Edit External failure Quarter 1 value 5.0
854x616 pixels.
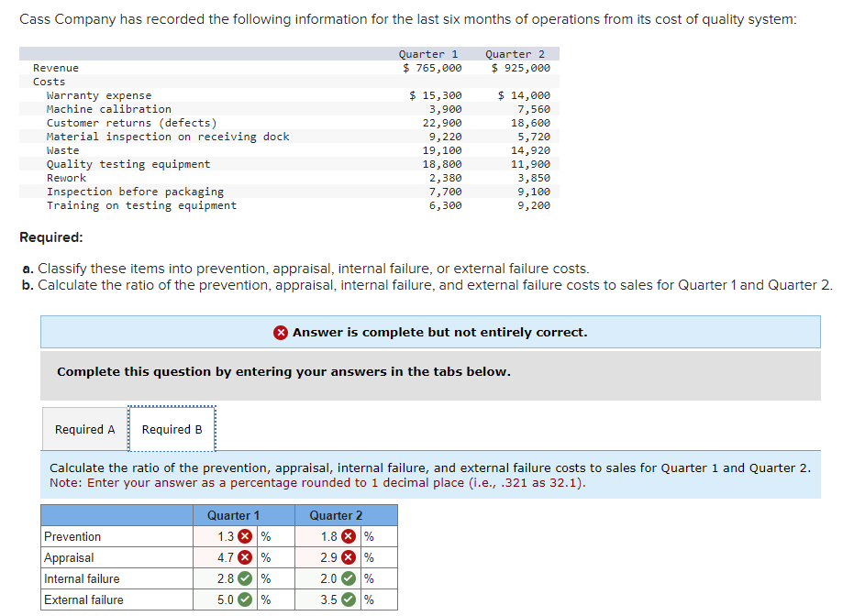point(226,599)
